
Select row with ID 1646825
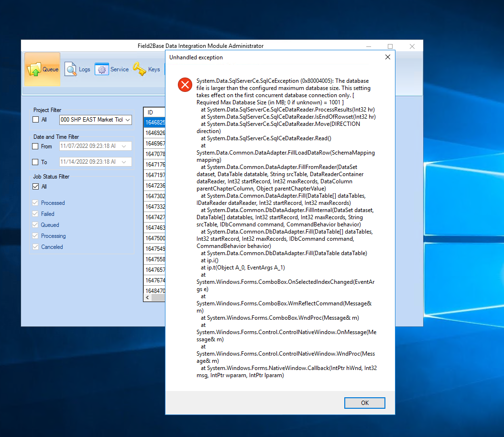[x=154, y=122]
